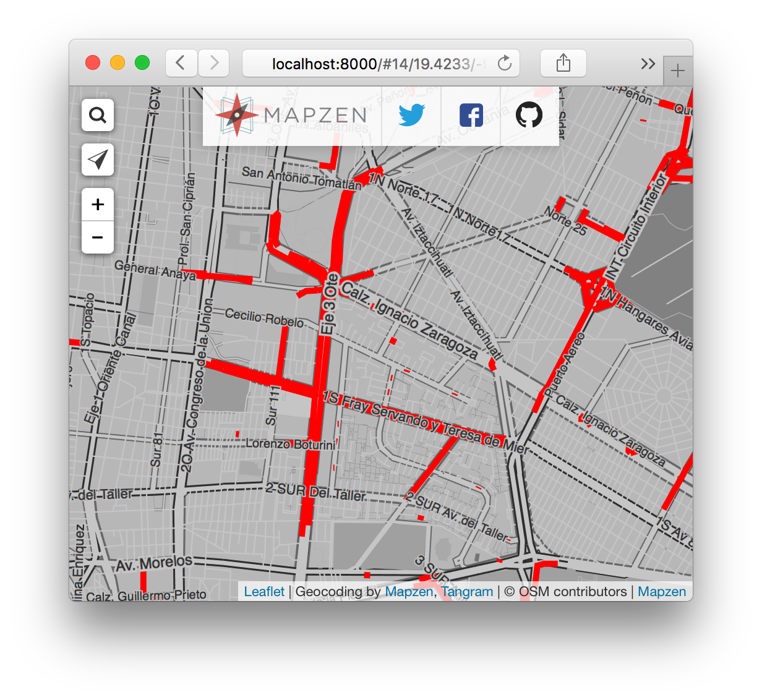Screen dimensions: 762x700
Task: Open the GitHub octocat icon
Action: coord(529,115)
